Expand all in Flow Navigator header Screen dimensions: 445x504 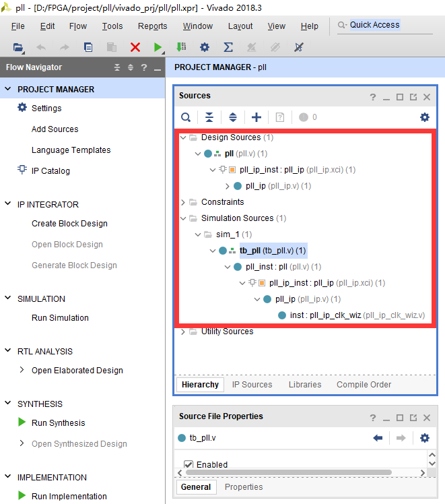coord(131,67)
